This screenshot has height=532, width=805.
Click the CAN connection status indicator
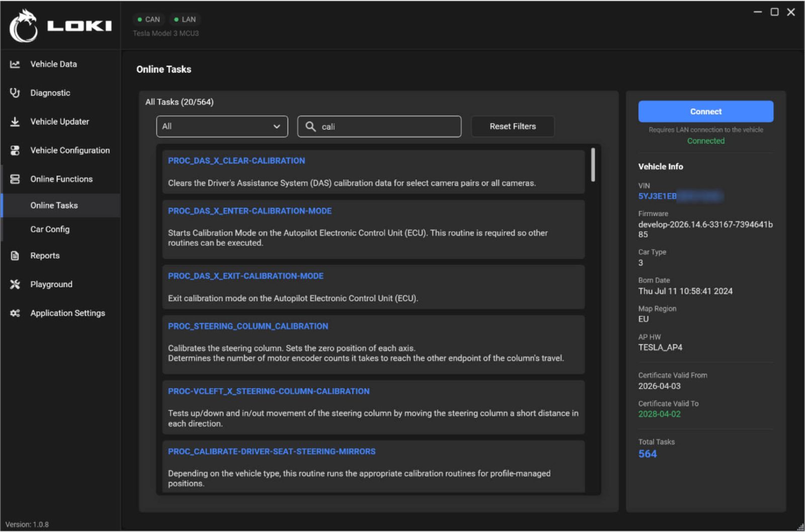[x=148, y=19]
